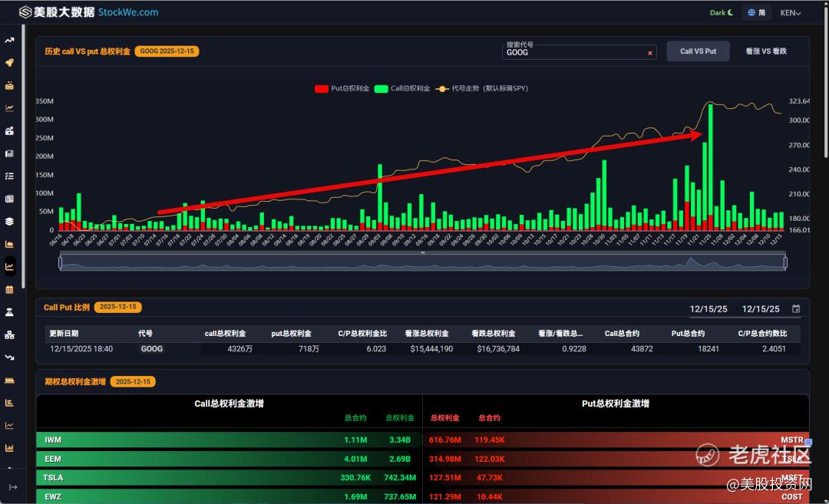Open the orange calendar sidebar icon
Image resolution: width=829 pixels, height=504 pixels.
point(9,289)
